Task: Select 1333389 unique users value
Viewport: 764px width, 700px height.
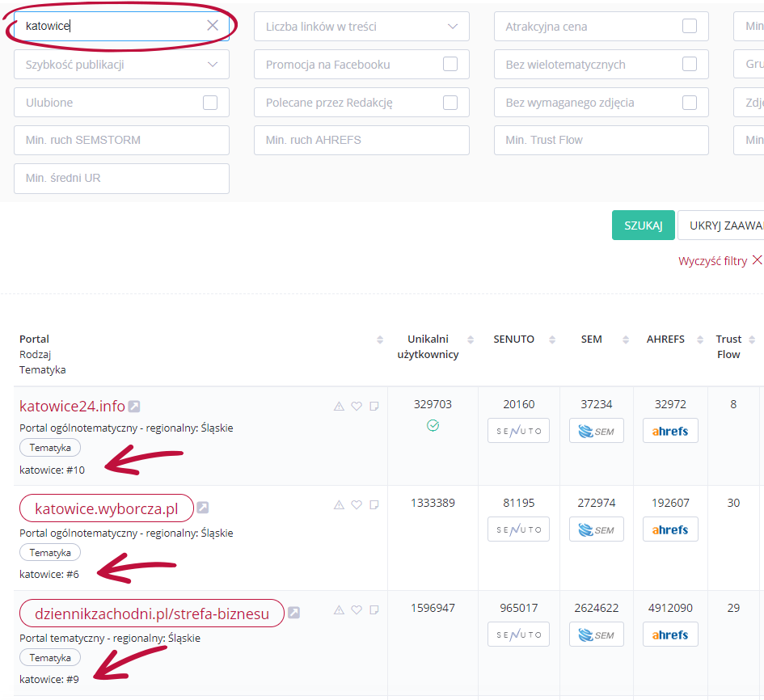Action: [x=433, y=503]
